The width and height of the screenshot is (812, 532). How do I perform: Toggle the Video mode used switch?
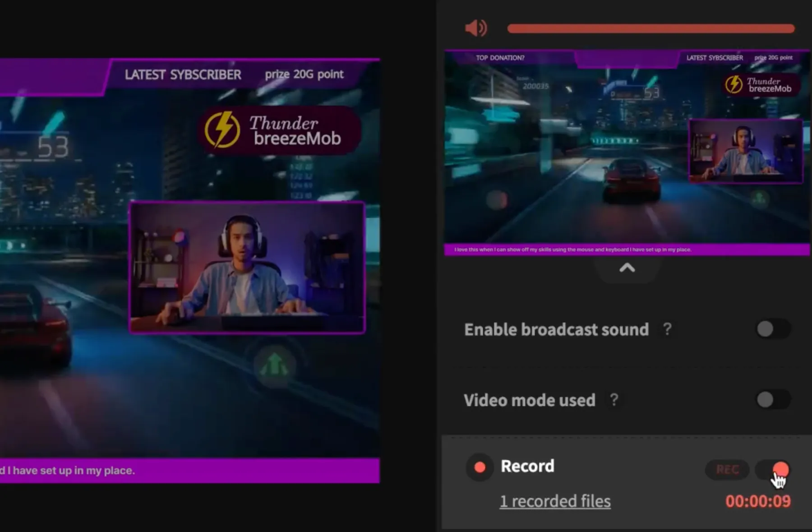(773, 399)
